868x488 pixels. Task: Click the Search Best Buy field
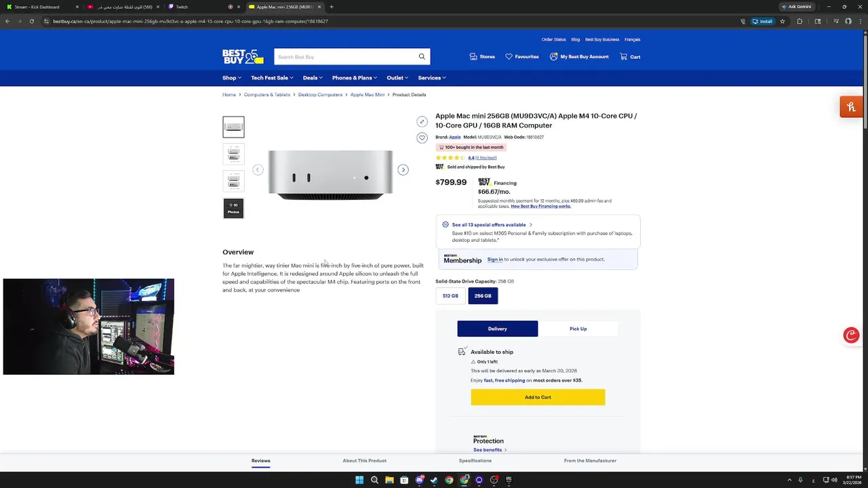click(344, 57)
